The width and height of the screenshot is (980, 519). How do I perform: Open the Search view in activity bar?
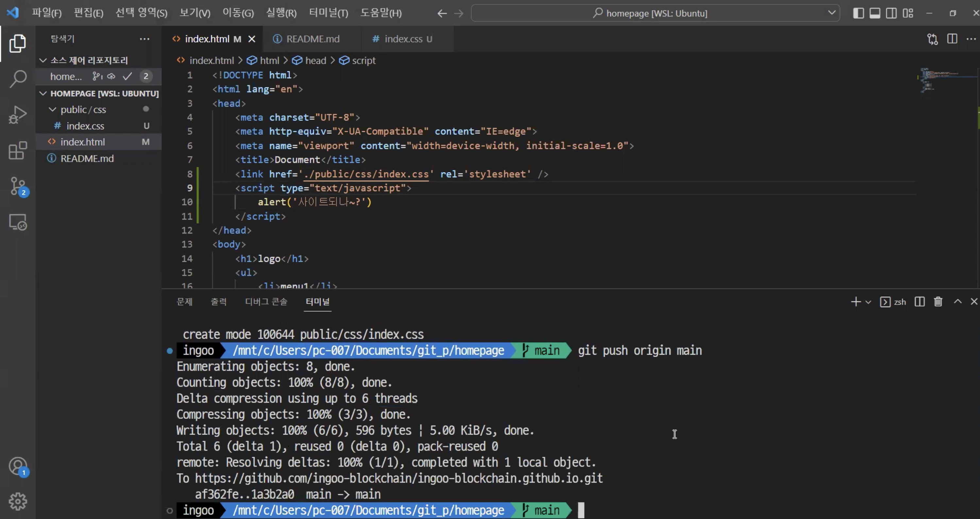coord(18,79)
